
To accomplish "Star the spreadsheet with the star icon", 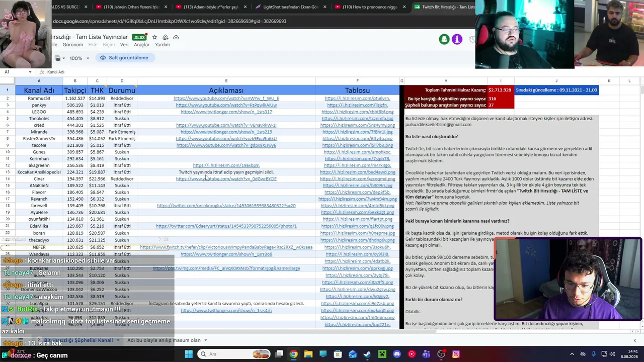I will point(154,37).
